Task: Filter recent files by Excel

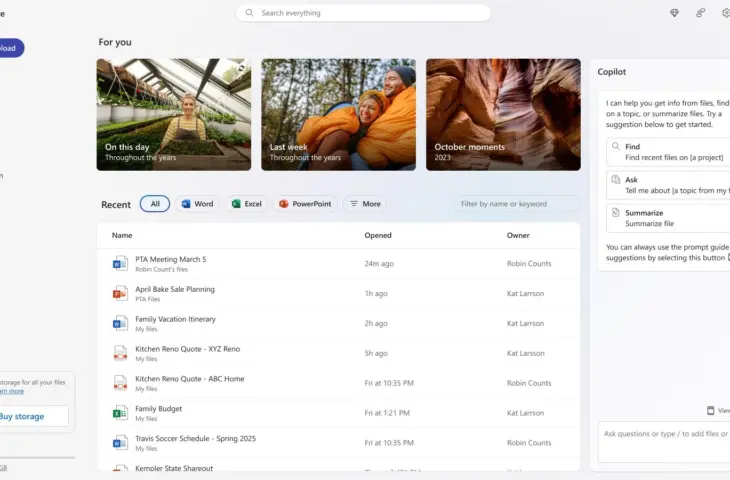Action: pyautogui.click(x=247, y=204)
